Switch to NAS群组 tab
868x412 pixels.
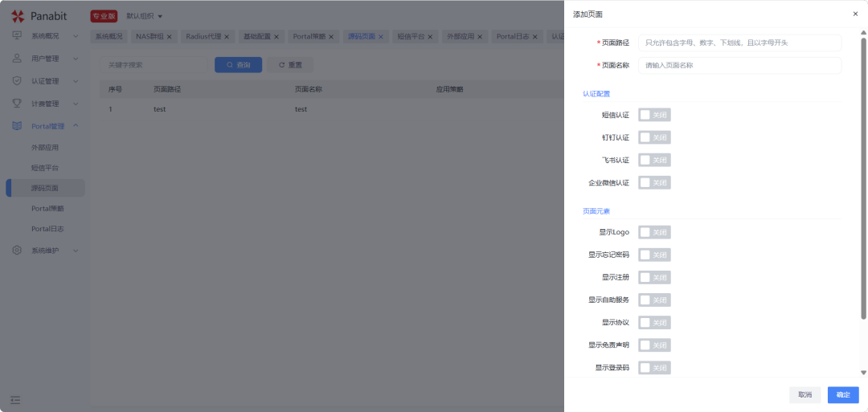pyautogui.click(x=149, y=36)
